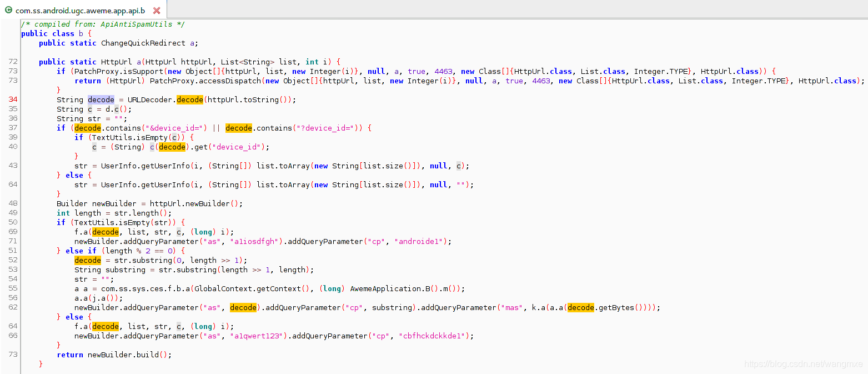Click the "public class b" declaration
Image resolution: width=868 pixels, height=374 pixels.
52,33
